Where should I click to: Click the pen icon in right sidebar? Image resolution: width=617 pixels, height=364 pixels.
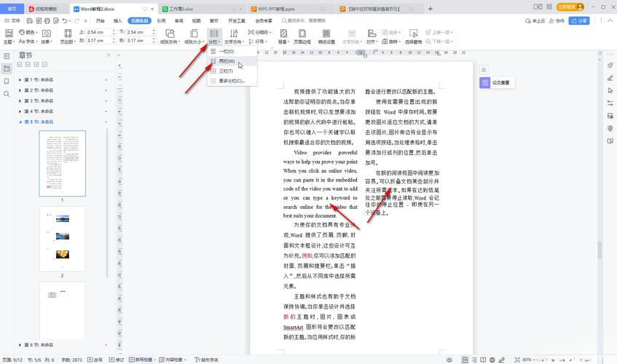(x=610, y=78)
